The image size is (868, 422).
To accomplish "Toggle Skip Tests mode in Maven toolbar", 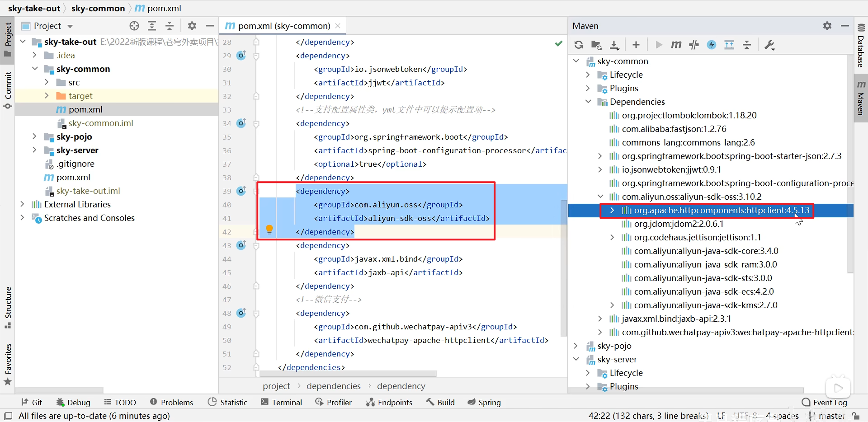I will click(x=694, y=44).
